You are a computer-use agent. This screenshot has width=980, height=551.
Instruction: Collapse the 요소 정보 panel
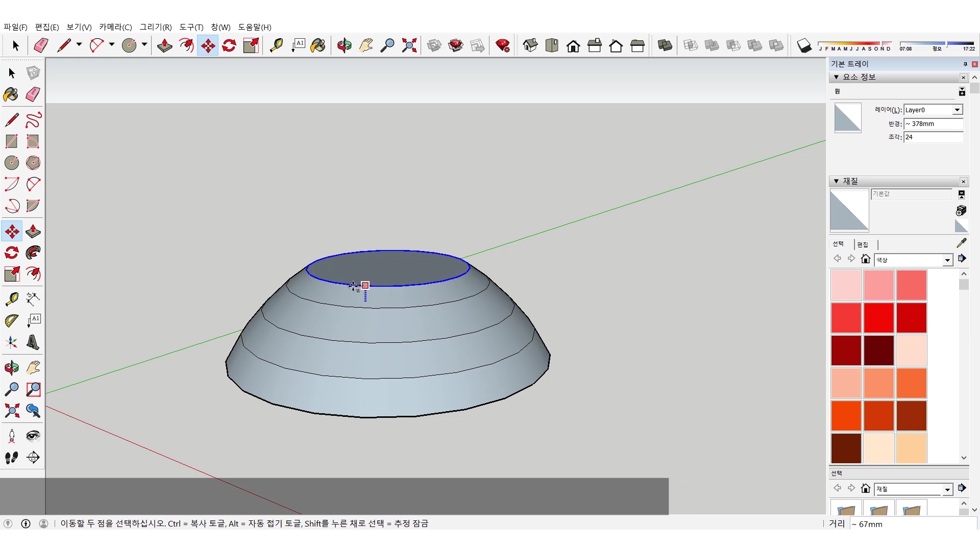836,77
